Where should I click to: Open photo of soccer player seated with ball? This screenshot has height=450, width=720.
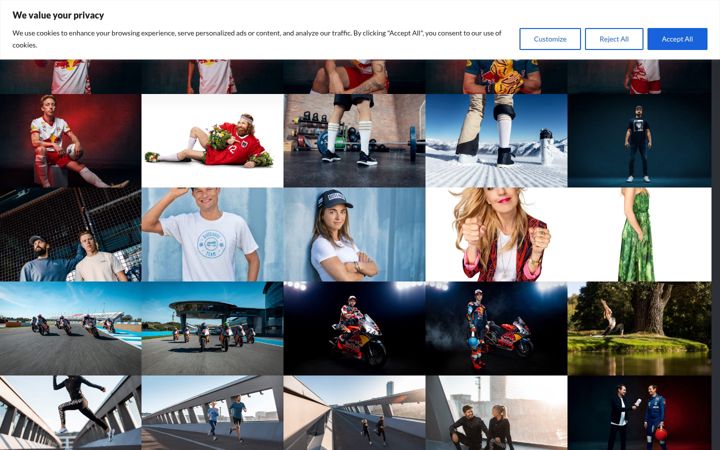click(x=70, y=141)
